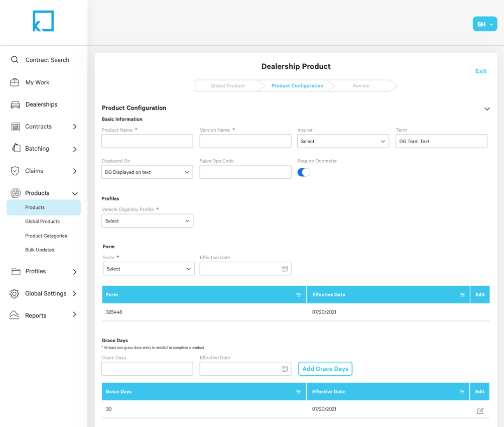
Task: Open the Insurer Select dropdown
Action: (343, 141)
